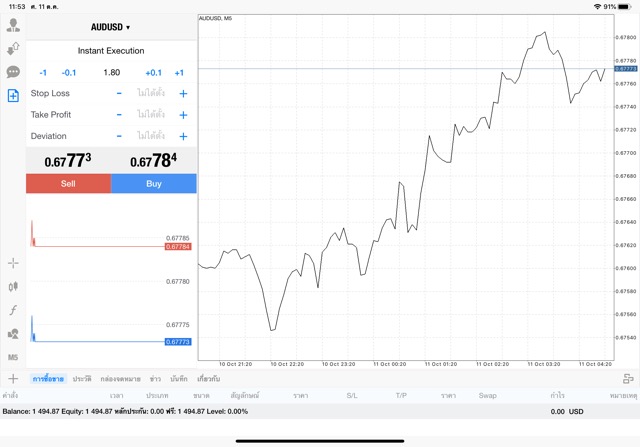
Task: Activate the crosshair cursor tool
Action: (13, 263)
